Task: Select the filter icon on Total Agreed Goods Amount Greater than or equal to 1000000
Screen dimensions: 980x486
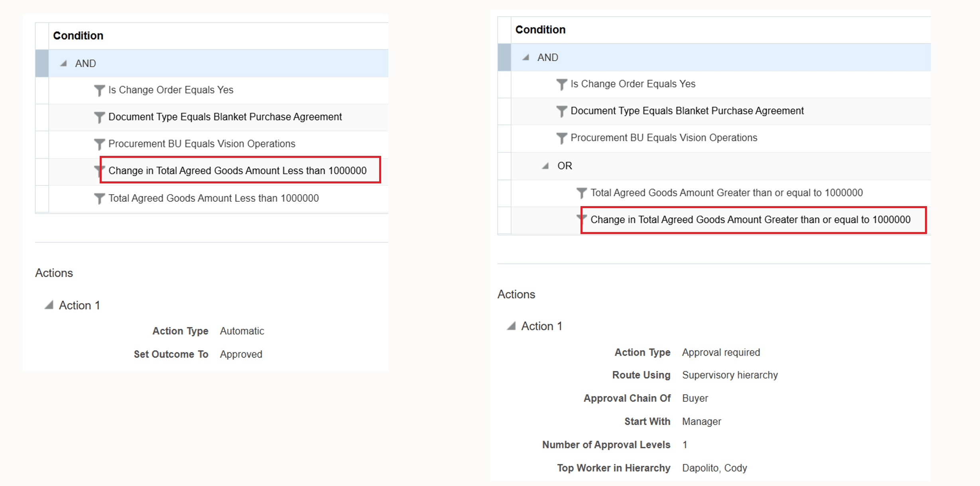Action: pos(582,193)
